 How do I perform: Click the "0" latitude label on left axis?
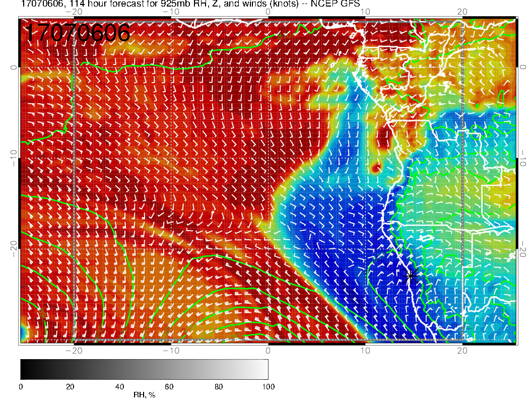click(14, 66)
